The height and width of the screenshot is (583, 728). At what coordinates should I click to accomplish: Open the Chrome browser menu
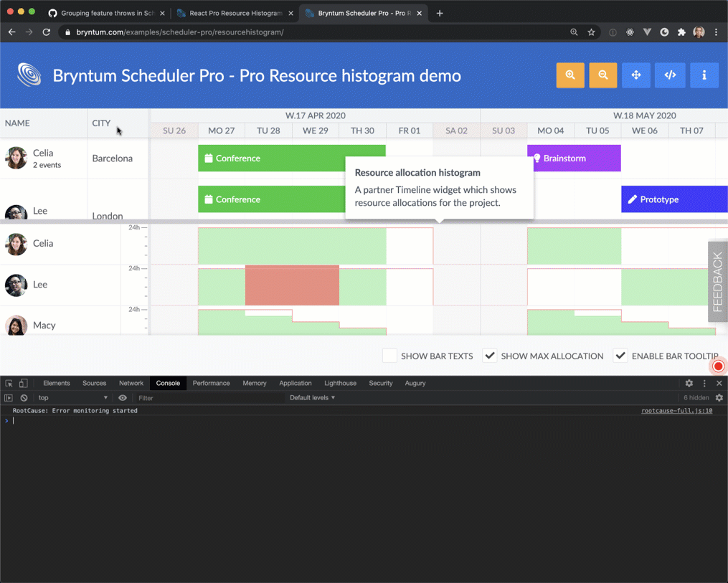coord(716,32)
